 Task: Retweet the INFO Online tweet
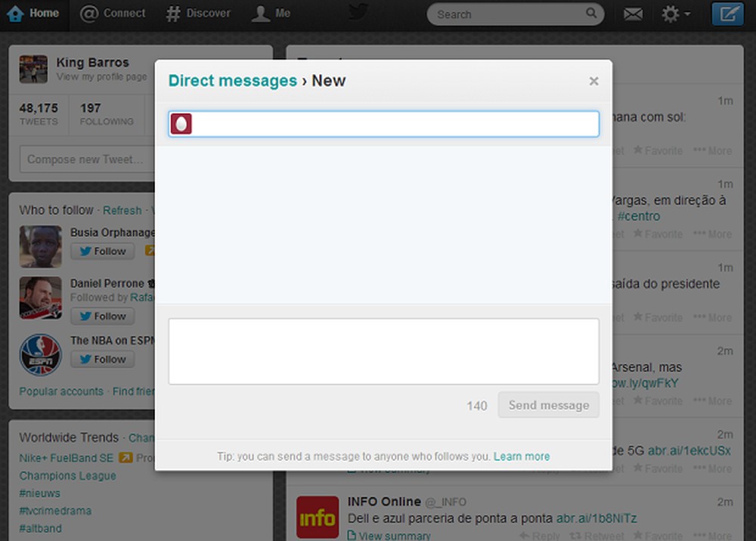[597, 536]
